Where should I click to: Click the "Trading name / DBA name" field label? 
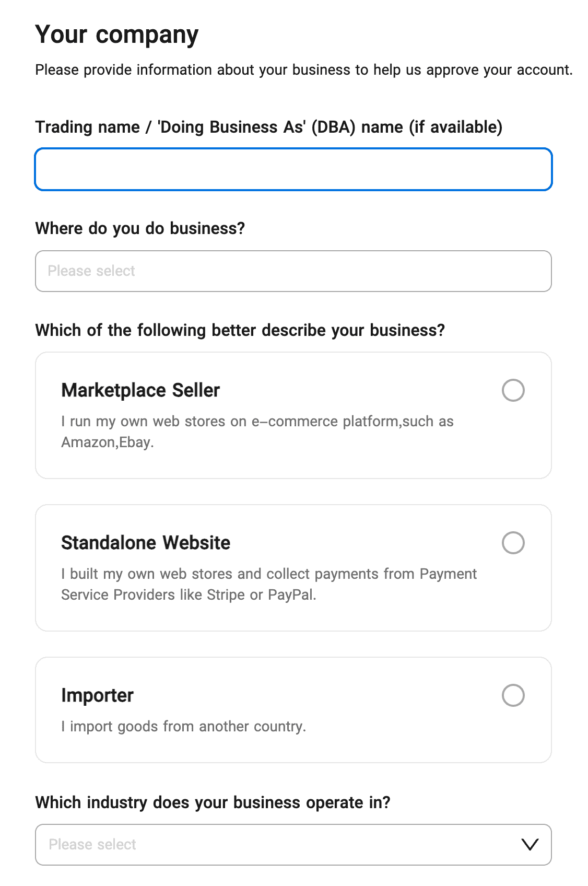(268, 127)
